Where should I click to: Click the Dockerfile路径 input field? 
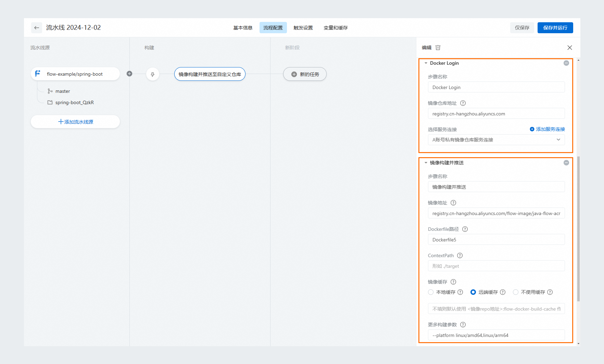coord(496,239)
